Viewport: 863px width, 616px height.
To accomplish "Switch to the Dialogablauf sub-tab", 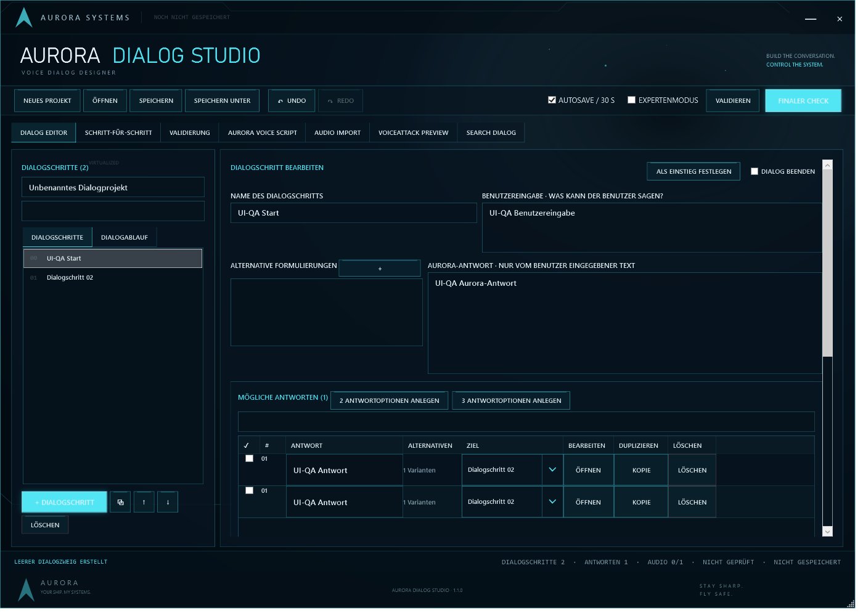I will (x=125, y=237).
